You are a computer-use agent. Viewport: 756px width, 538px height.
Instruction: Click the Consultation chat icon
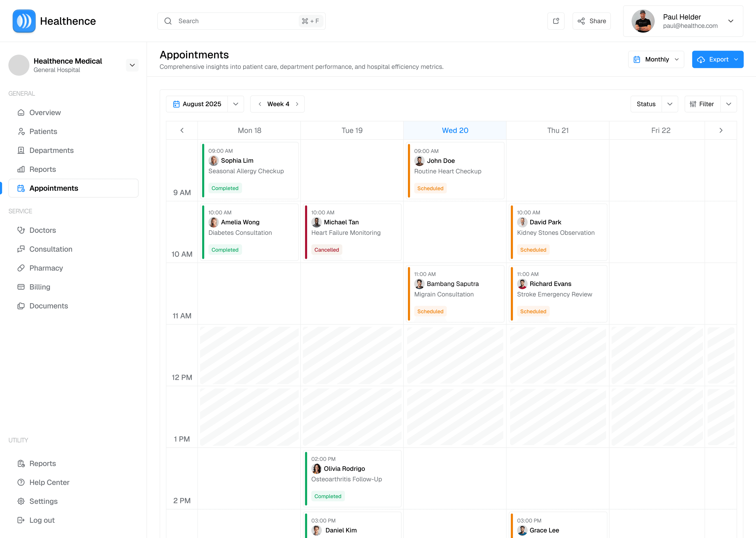tap(21, 249)
